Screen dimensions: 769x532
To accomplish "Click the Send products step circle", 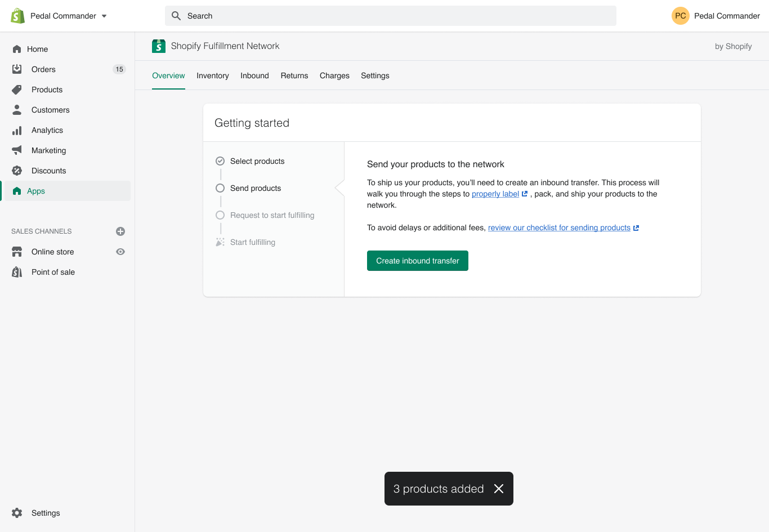I will pos(220,188).
